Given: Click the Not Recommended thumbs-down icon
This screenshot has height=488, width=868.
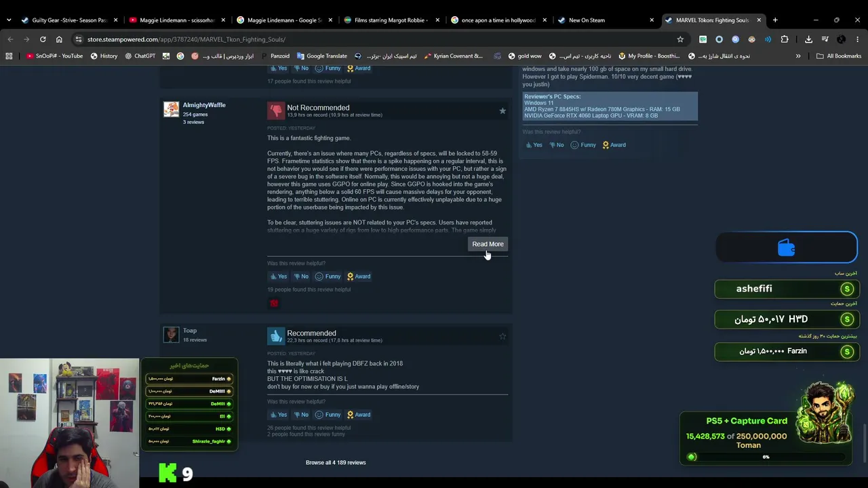Looking at the screenshot, I should pyautogui.click(x=276, y=110).
